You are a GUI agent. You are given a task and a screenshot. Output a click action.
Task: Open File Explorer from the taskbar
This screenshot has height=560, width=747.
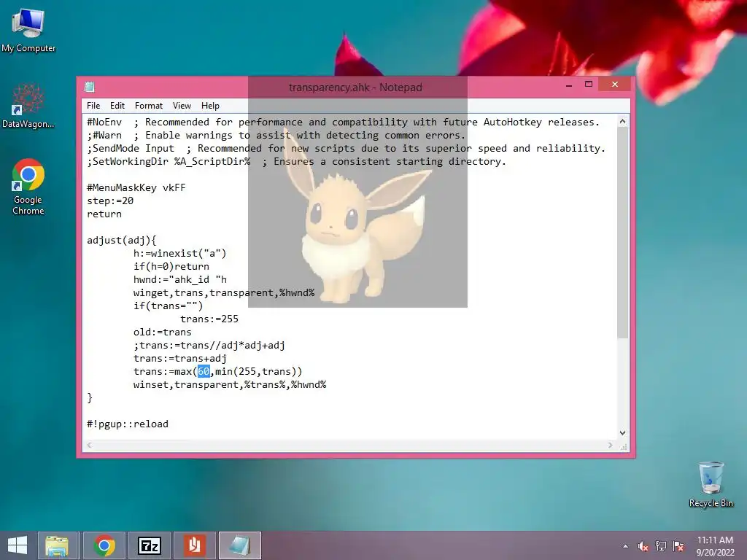57,545
